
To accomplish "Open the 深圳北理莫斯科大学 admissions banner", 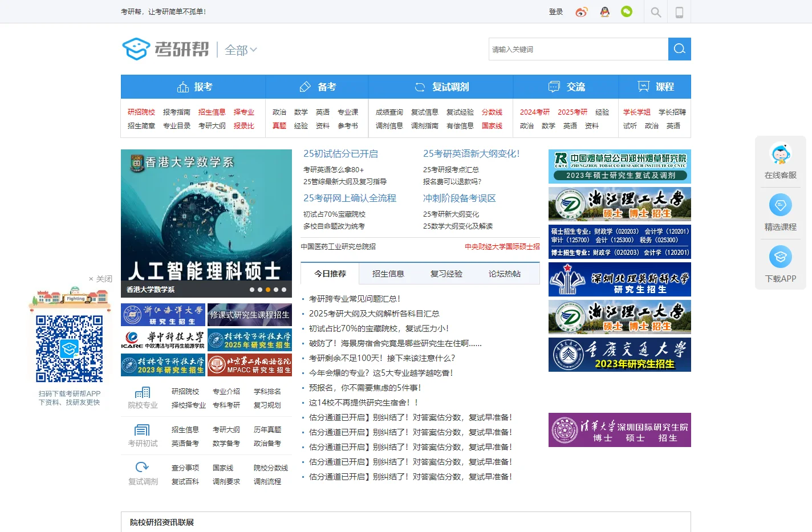I will click(620, 279).
